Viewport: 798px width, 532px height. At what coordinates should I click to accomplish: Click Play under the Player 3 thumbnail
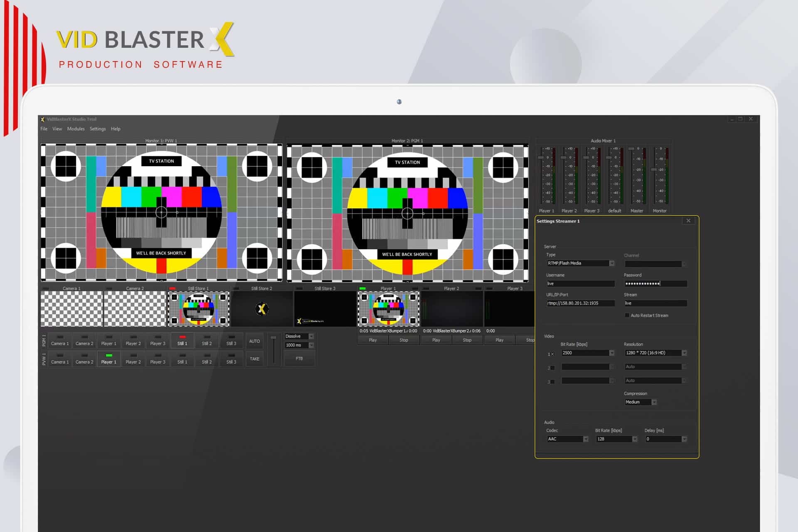coord(500,340)
